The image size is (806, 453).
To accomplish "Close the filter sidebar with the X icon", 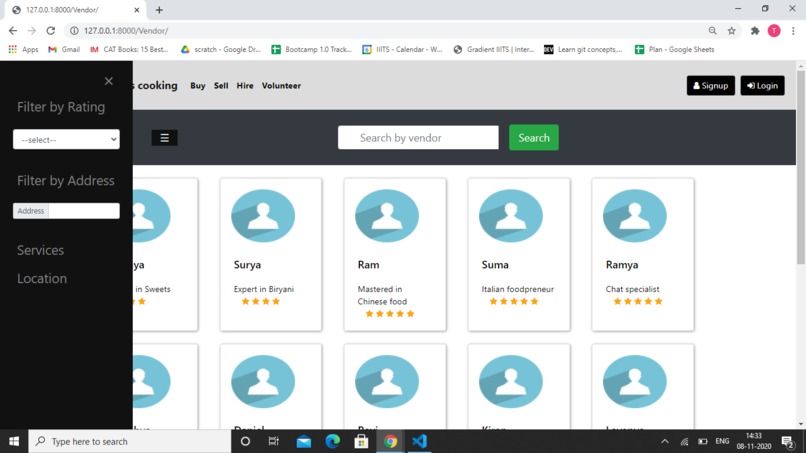I will pos(108,81).
